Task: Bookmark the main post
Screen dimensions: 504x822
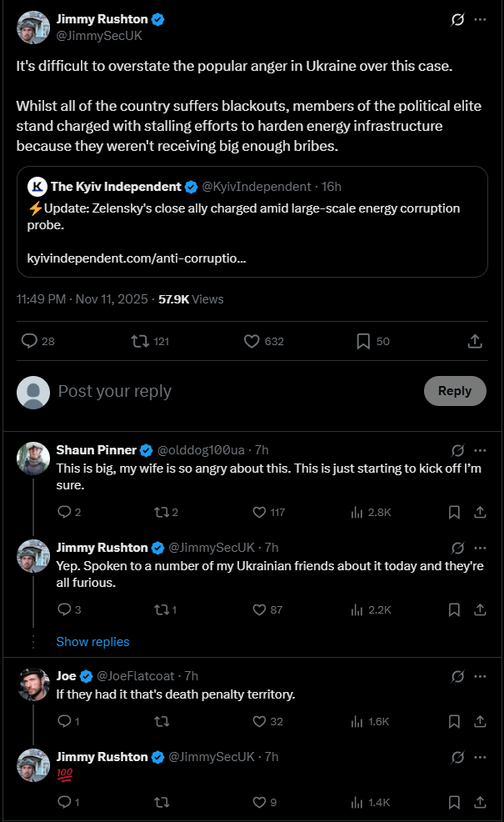Action: tap(363, 341)
